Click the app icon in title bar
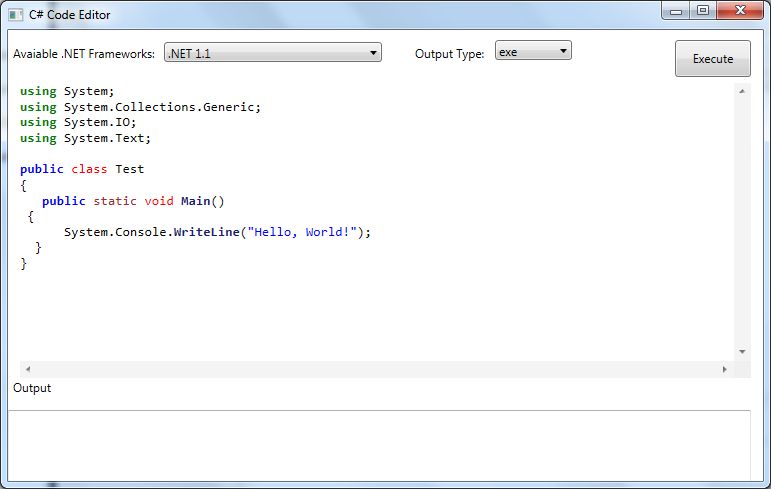771x489 pixels. (x=16, y=15)
